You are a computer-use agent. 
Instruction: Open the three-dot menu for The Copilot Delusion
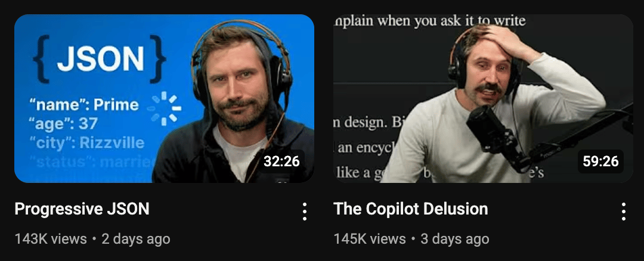pyautogui.click(x=624, y=212)
